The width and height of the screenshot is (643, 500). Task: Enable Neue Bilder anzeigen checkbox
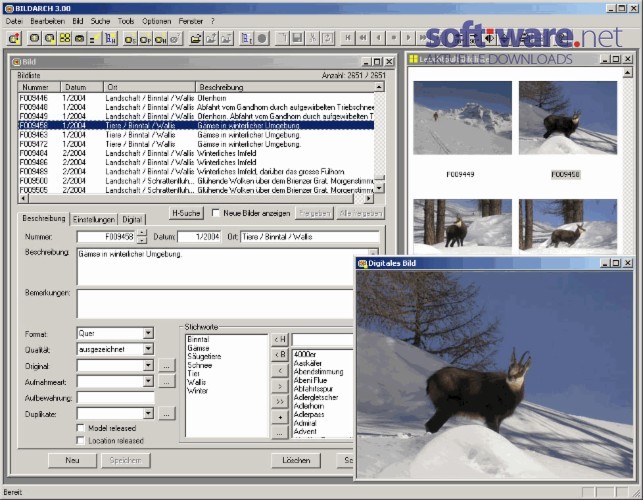tap(216, 213)
